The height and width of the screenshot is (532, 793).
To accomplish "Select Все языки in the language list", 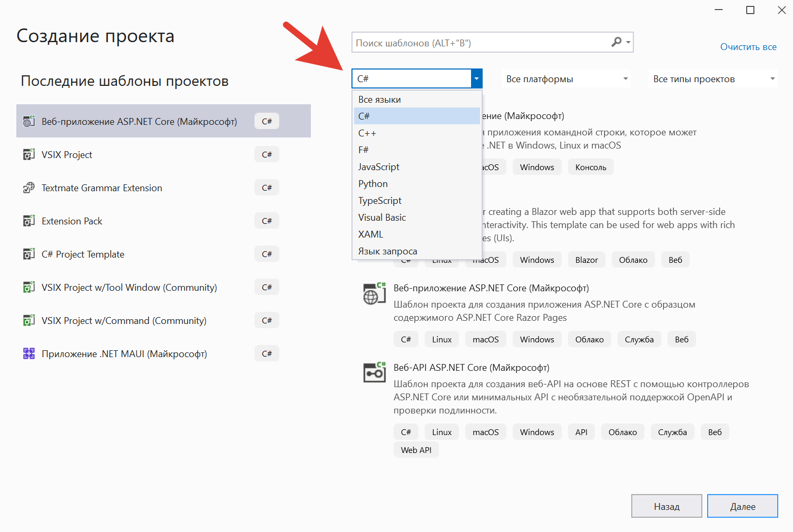I will coord(417,100).
